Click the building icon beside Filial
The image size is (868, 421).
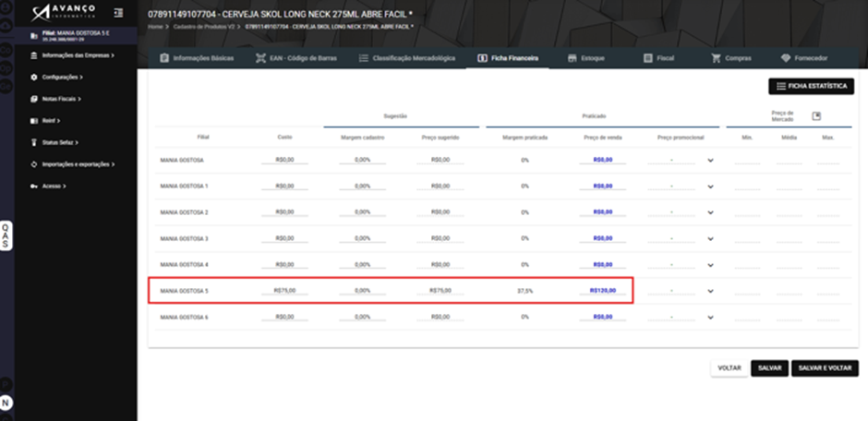(x=34, y=35)
